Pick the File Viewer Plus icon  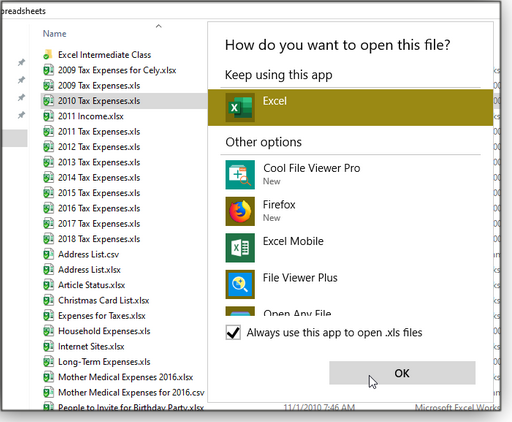tap(240, 284)
